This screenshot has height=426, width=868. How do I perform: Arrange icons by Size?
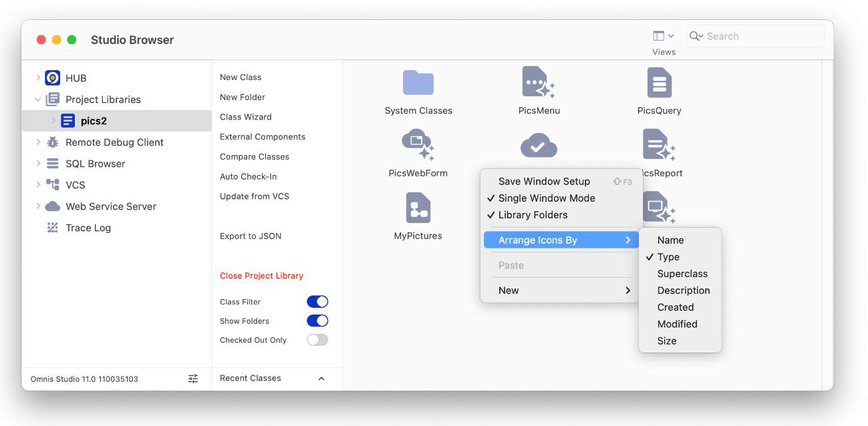(x=680, y=341)
